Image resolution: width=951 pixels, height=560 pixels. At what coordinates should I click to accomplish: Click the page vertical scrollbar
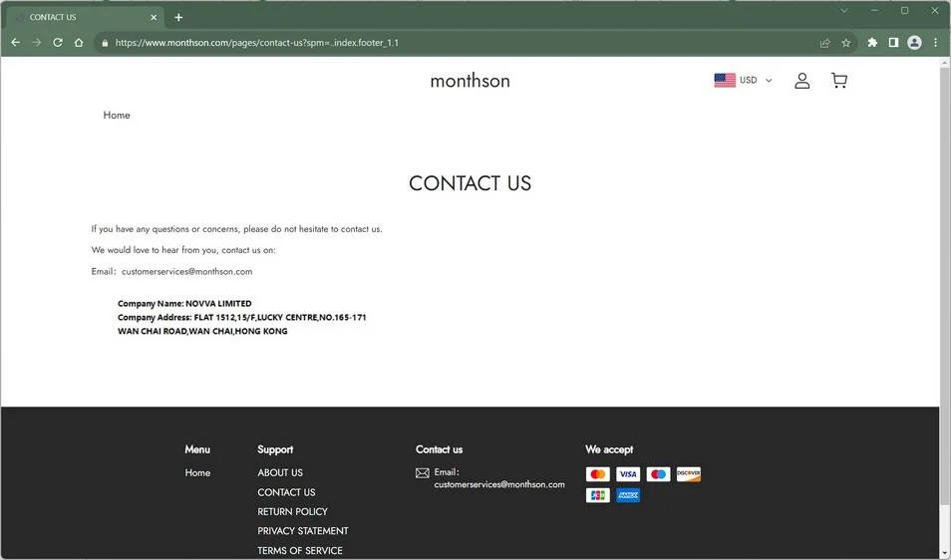[945, 285]
